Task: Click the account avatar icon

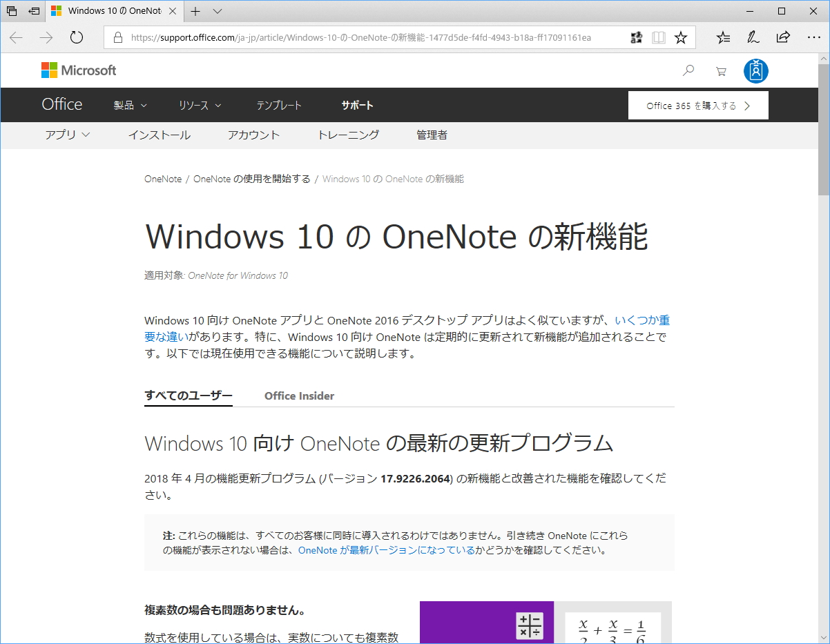Action: point(755,70)
